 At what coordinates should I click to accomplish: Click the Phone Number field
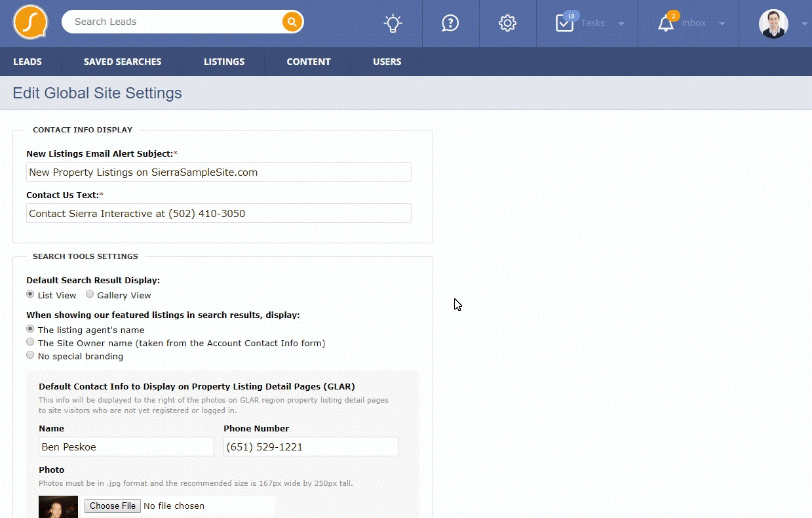click(x=311, y=447)
